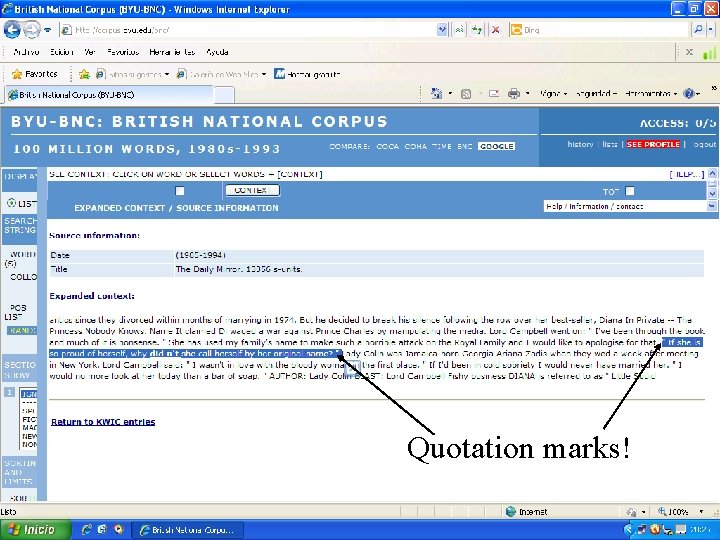Click the green signal bars toolbar icon

click(710, 52)
